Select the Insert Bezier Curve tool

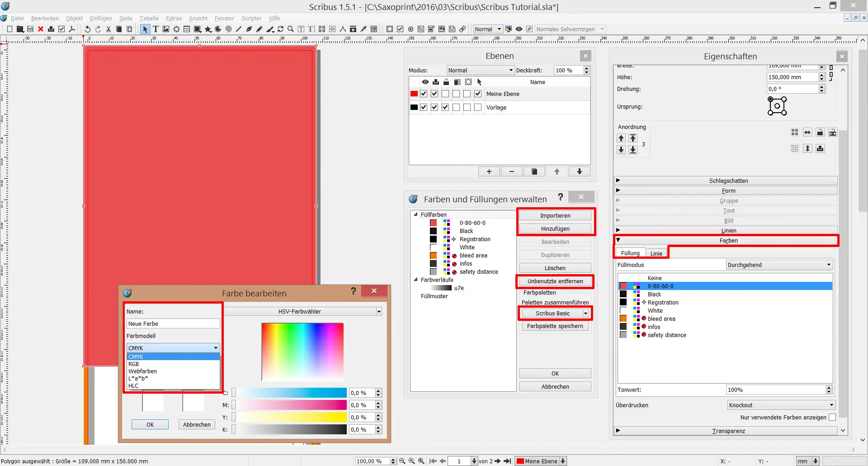click(249, 29)
